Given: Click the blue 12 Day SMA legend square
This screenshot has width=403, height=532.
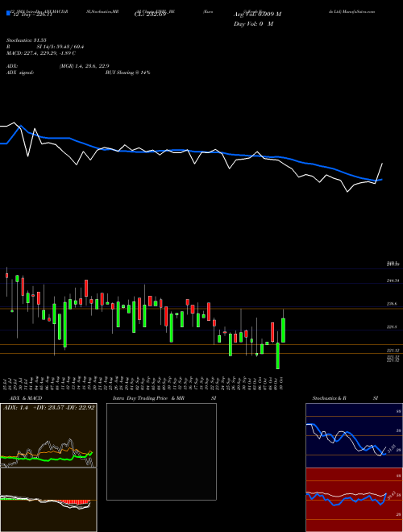Looking at the screenshot, I should [8, 13].
